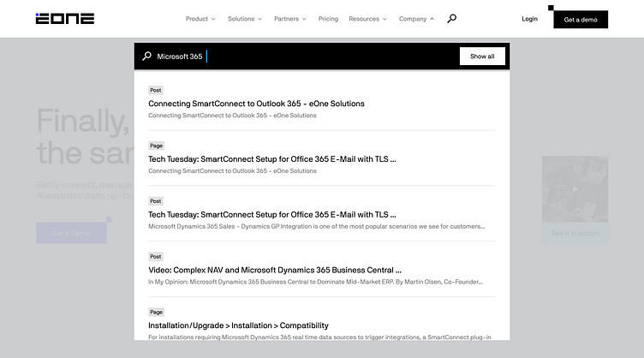This screenshot has height=358, width=644.
Task: Click the Login link
Action: pos(529,19)
